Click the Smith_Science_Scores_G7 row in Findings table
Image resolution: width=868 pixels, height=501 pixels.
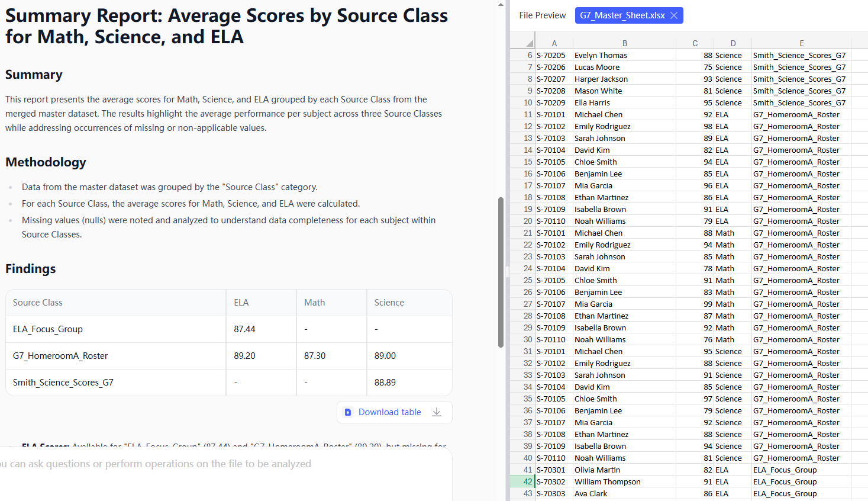click(x=63, y=383)
